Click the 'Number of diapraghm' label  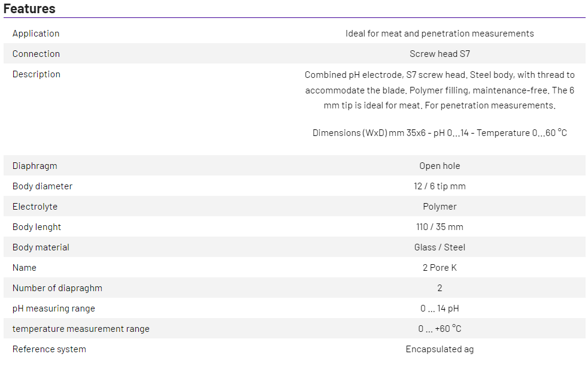(x=57, y=288)
